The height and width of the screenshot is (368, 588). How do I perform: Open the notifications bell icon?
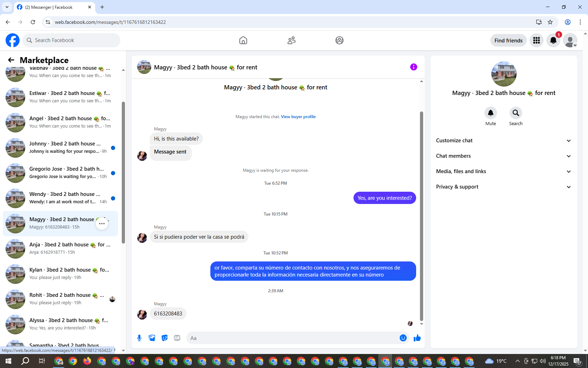(553, 40)
